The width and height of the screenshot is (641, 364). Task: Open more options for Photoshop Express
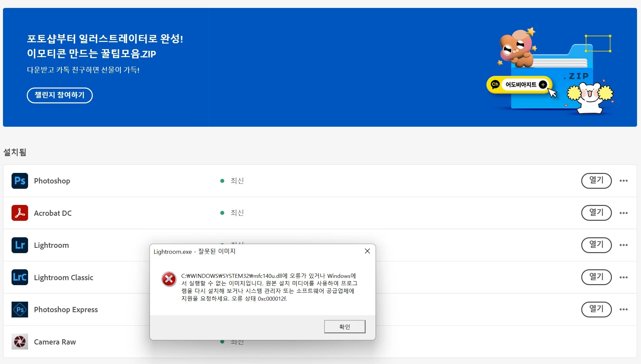(x=623, y=310)
